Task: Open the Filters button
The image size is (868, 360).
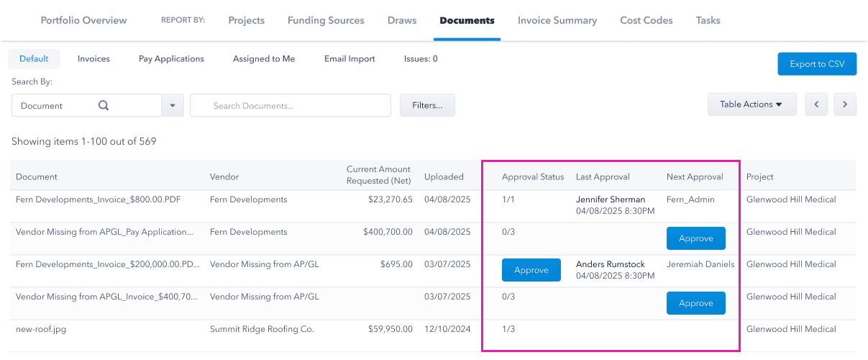Action: pos(427,105)
